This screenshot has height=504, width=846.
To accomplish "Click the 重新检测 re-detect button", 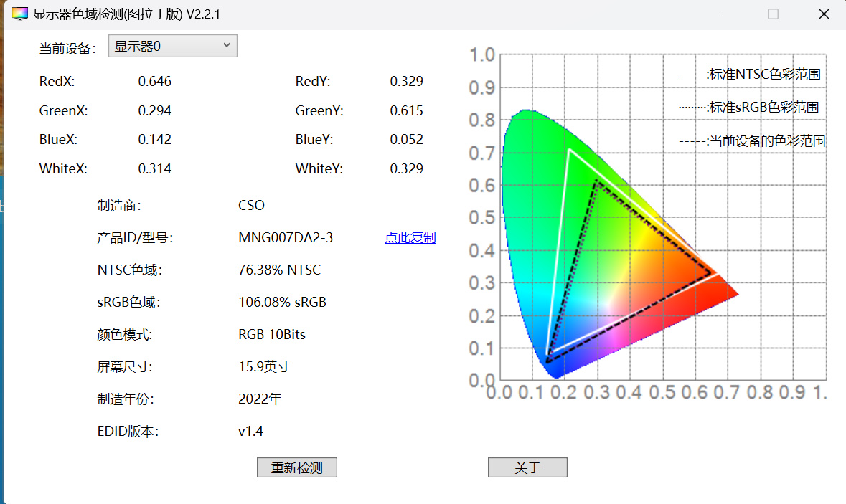I will tap(297, 467).
